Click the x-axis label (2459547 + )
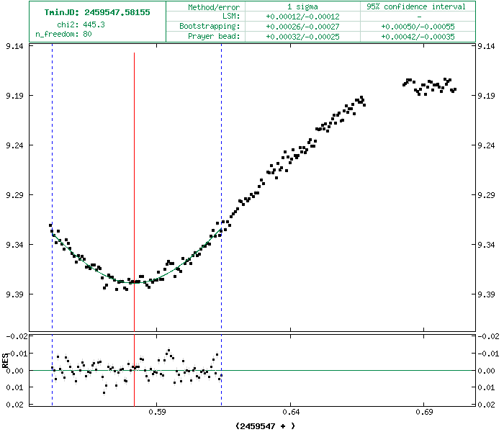Viewport: 504px width, 432px height. [x=265, y=426]
